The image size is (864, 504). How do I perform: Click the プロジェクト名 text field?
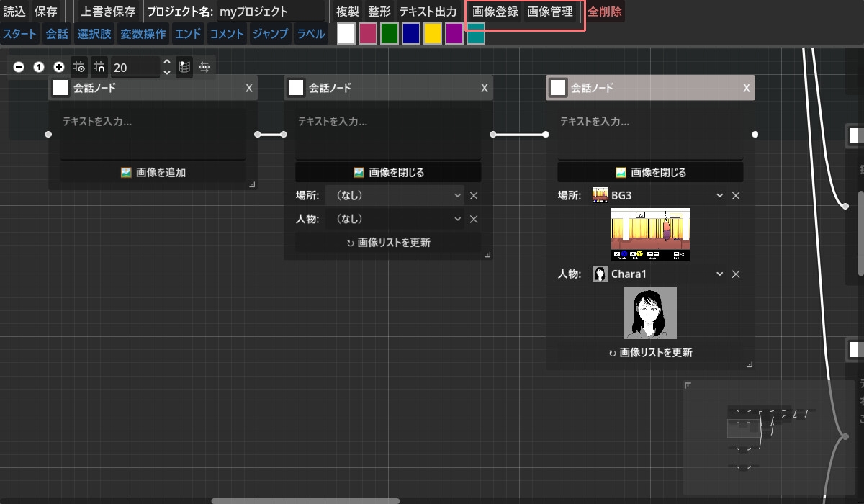click(271, 12)
